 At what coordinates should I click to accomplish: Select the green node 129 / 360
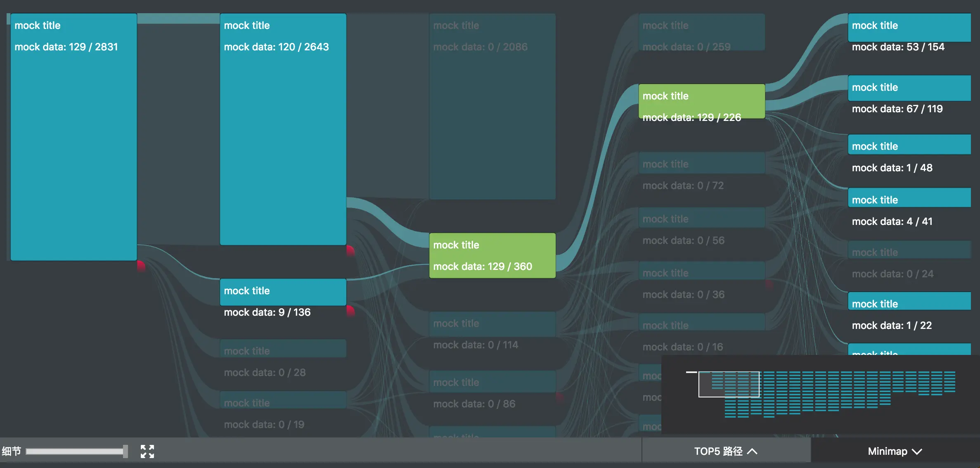coord(492,255)
